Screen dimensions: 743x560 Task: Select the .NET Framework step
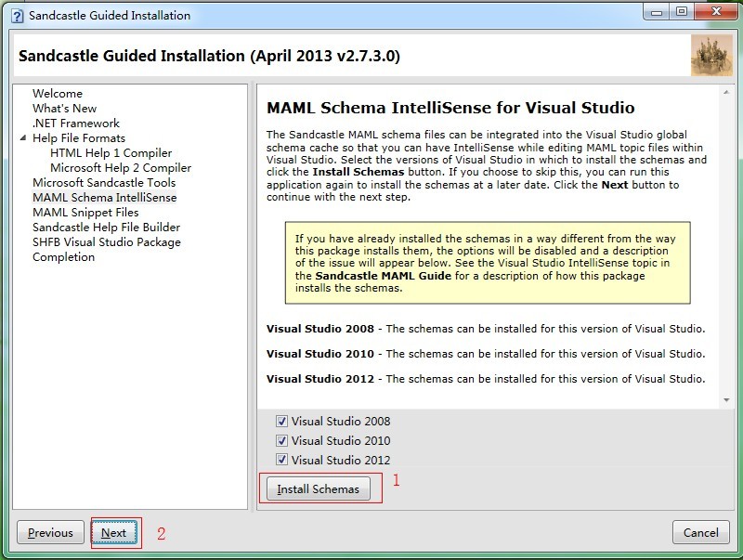tap(76, 124)
